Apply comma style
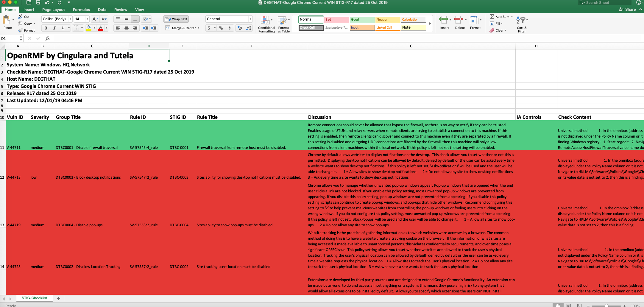Image resolution: width=644 pixels, height=307 pixels. coord(229,28)
